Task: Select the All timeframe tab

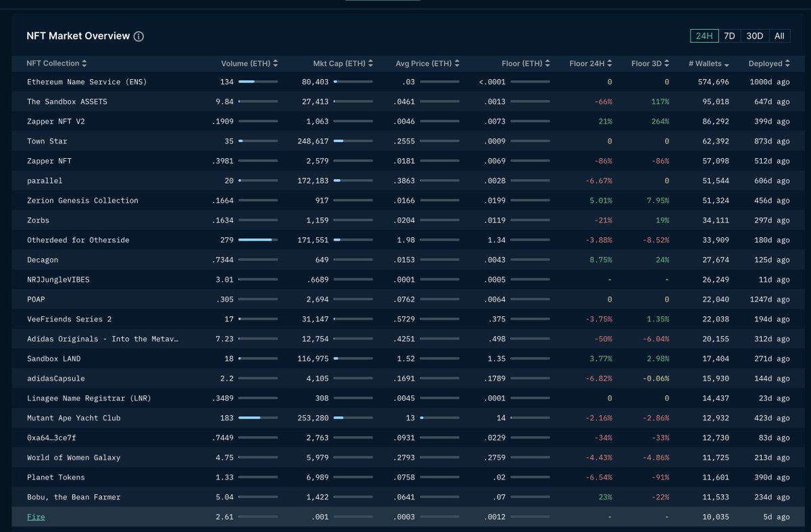Action: (x=779, y=36)
